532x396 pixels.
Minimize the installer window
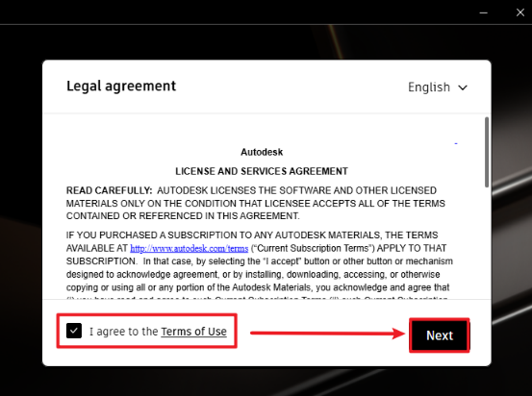tap(484, 12)
